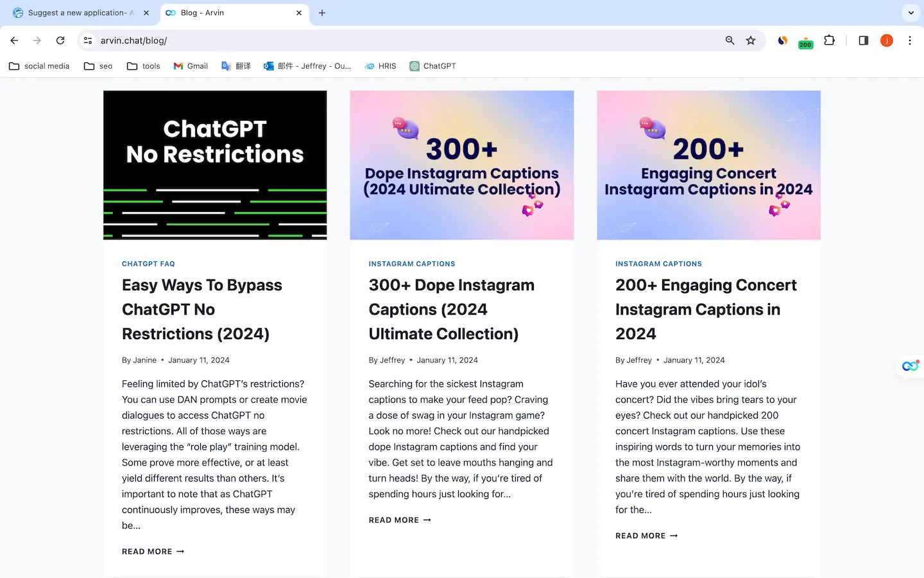The width and height of the screenshot is (924, 578).
Task: Open the Chrome three-dot menu
Action: click(910, 40)
